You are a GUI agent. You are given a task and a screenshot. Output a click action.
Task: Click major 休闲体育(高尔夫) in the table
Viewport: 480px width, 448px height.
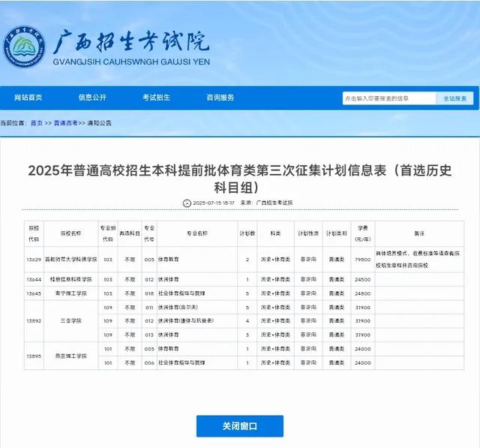[178, 308]
